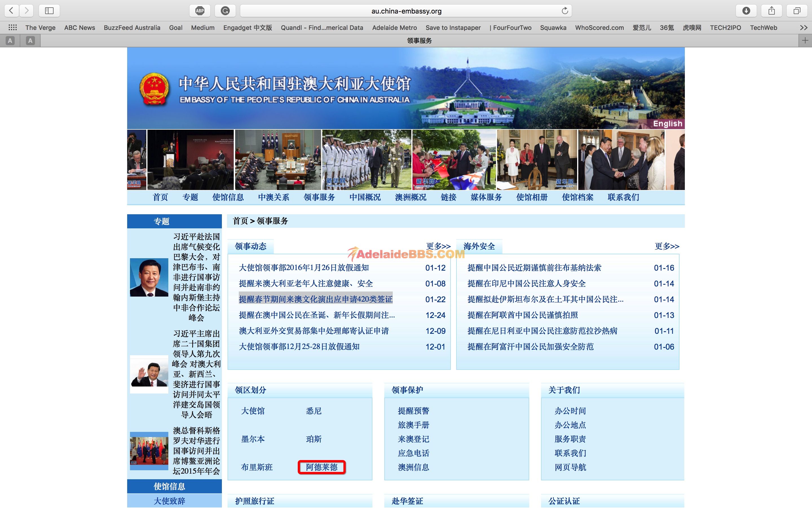Open a new tab with plus button
This screenshot has height=508, width=812.
click(805, 41)
